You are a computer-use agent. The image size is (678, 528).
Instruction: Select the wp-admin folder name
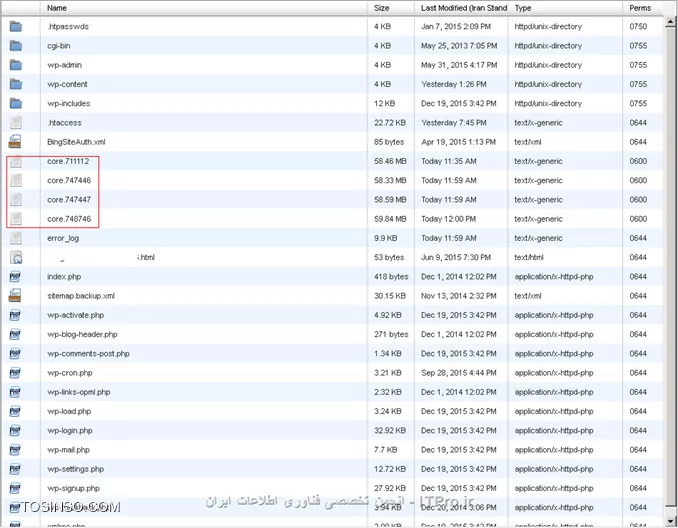point(64,65)
